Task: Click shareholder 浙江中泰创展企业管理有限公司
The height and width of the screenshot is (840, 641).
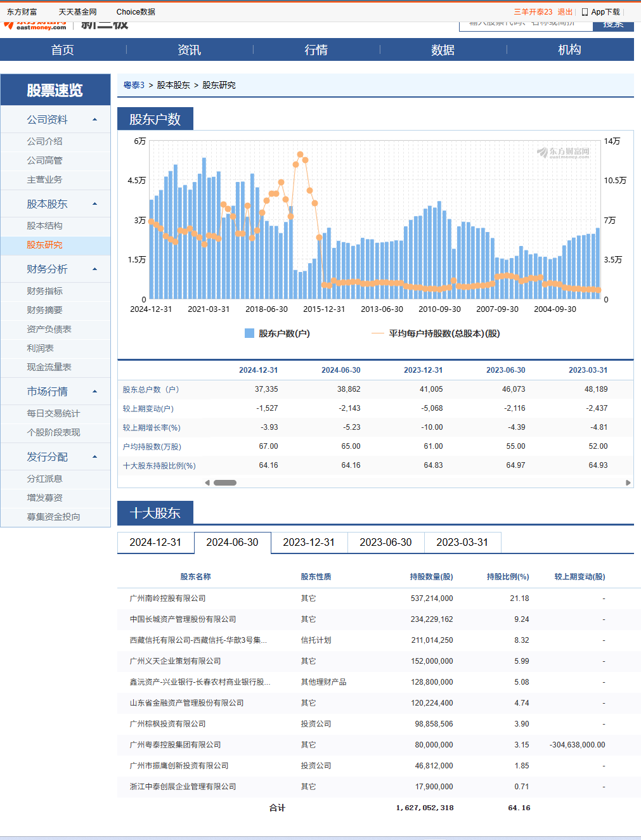Action: pos(183,787)
